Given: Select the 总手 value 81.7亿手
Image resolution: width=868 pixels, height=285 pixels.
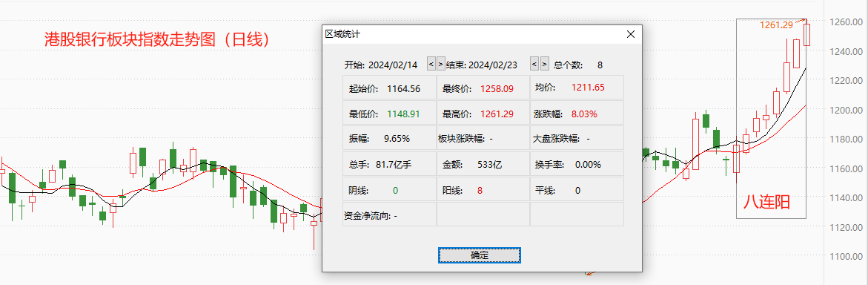Looking at the screenshot, I should 394,165.
